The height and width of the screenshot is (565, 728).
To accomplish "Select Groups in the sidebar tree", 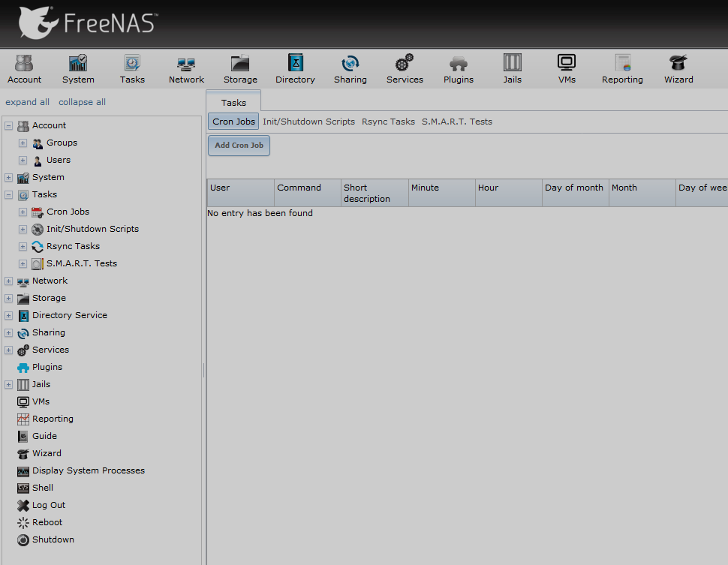I will 62,143.
